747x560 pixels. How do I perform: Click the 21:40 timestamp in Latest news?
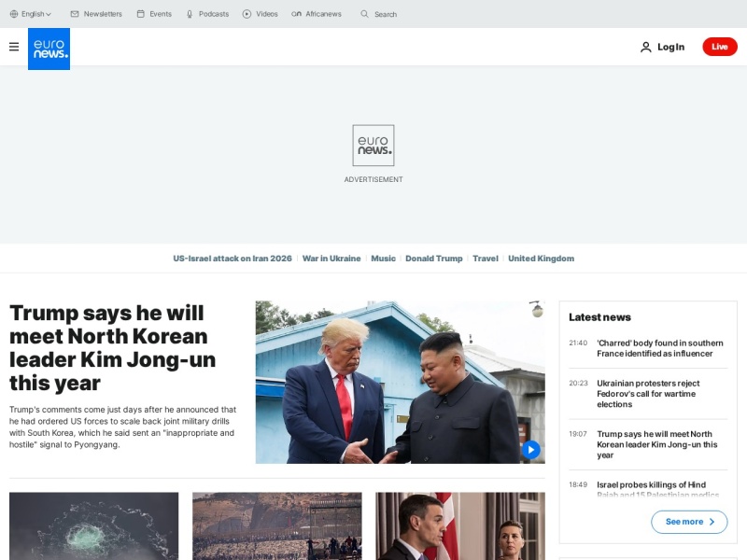(x=578, y=343)
